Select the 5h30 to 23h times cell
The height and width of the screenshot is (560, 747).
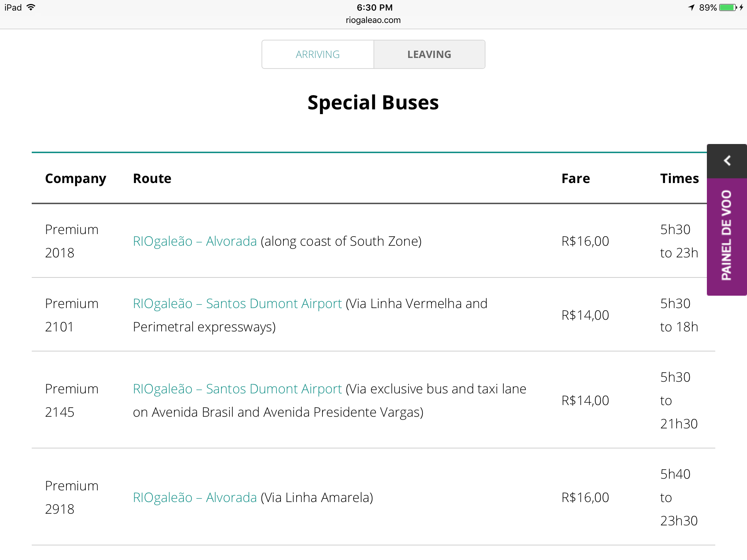coord(679,241)
